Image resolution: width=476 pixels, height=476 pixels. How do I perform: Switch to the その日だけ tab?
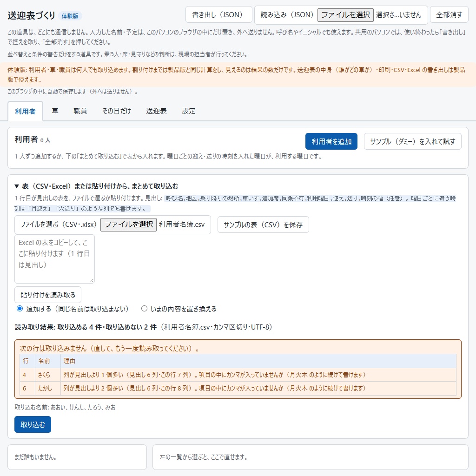(117, 111)
